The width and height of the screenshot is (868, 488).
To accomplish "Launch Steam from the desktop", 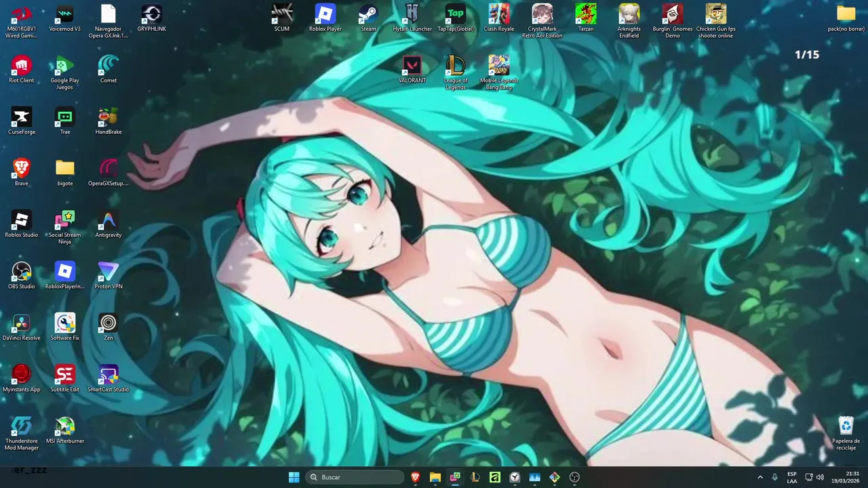I will coord(368,18).
